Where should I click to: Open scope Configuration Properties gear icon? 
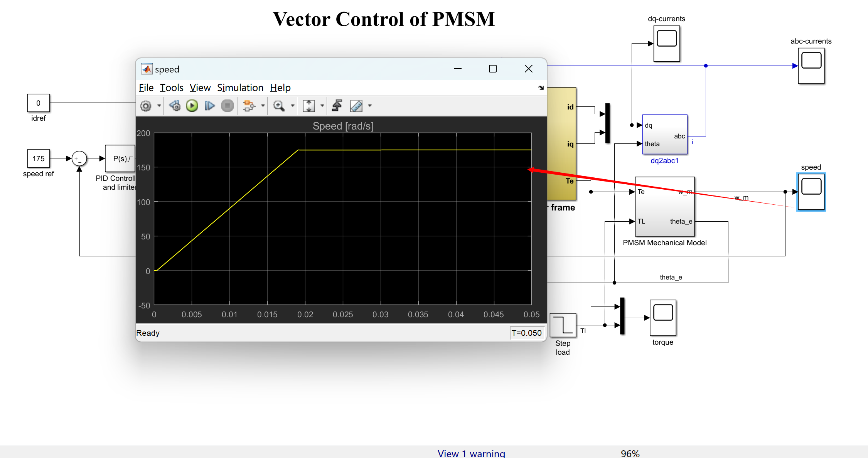click(146, 106)
